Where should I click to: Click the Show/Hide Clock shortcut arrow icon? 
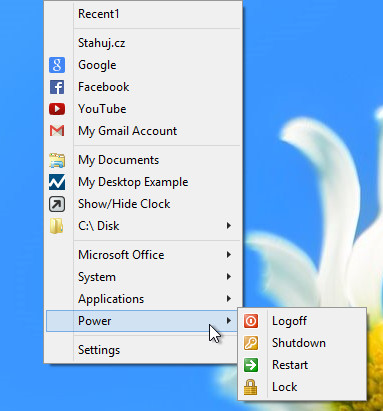57,204
